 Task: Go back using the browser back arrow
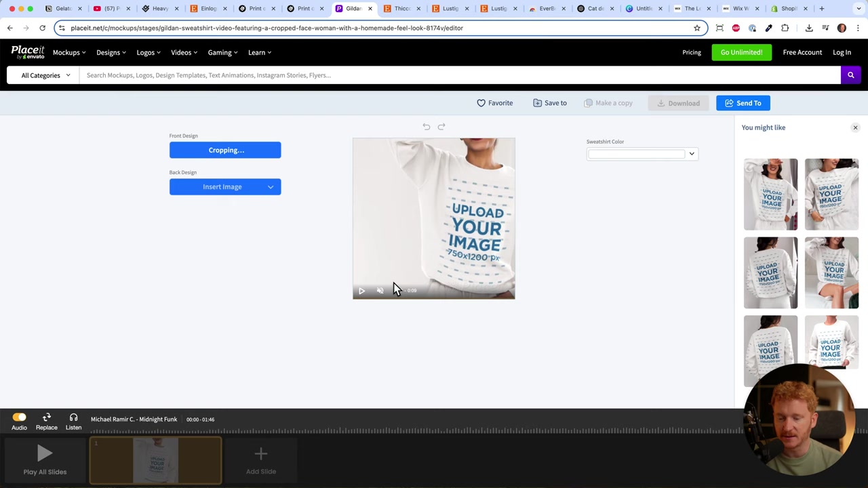coord(10,28)
